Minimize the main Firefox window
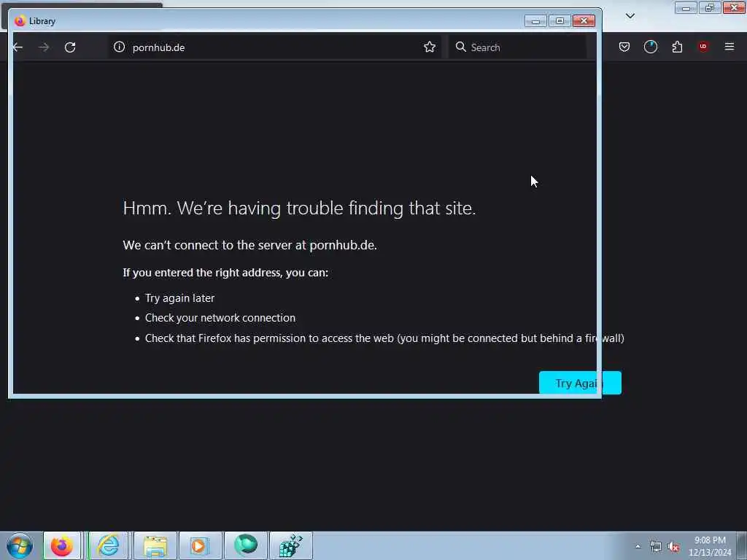The width and height of the screenshot is (747, 560). (686, 7)
